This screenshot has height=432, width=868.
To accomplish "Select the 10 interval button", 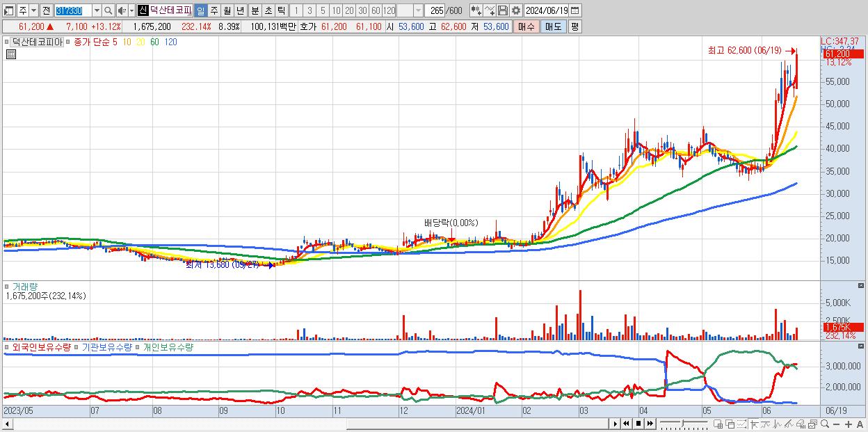I will pos(336,10).
